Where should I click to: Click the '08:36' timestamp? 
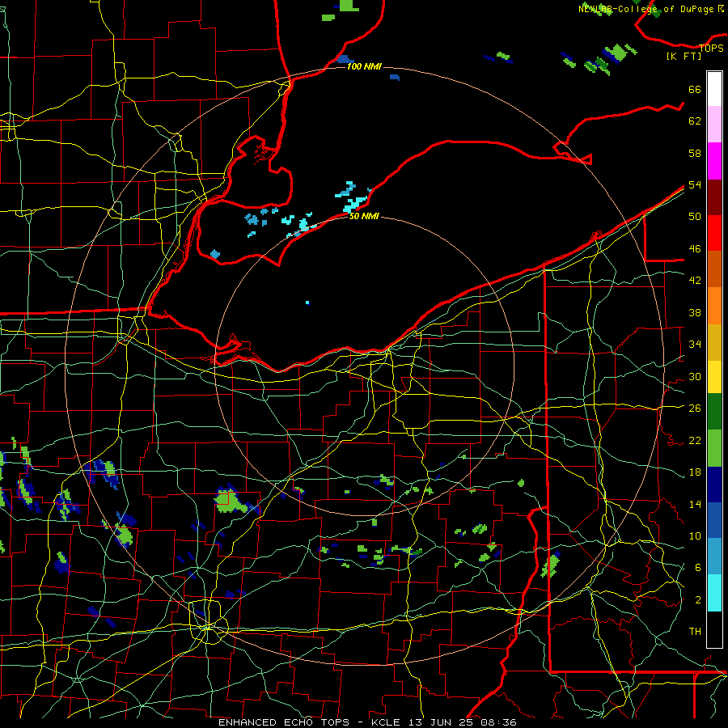[x=498, y=722]
